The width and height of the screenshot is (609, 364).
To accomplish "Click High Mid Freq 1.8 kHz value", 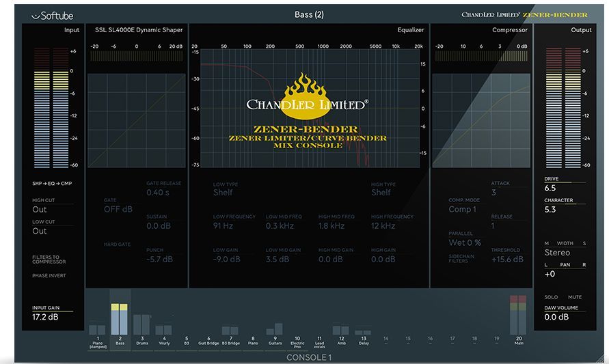I will (x=331, y=226).
